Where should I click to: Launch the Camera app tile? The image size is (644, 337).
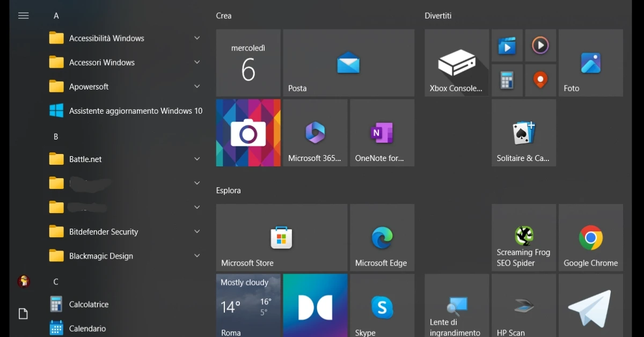(248, 133)
